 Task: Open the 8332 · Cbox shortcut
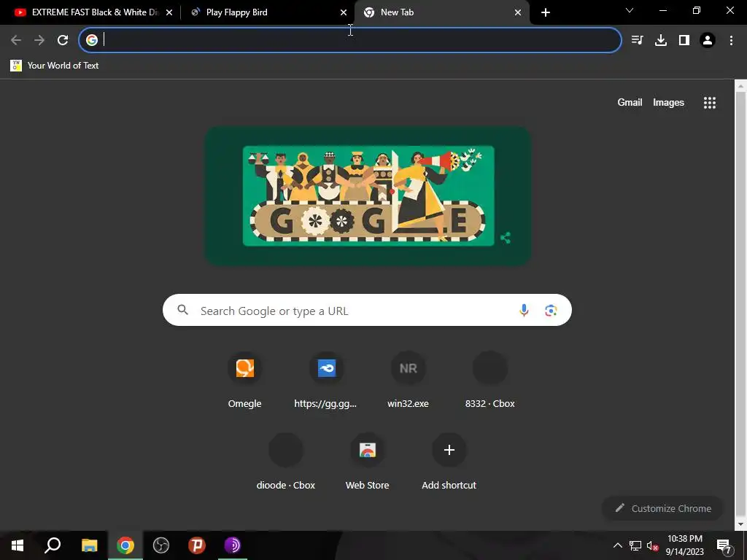tap(489, 381)
